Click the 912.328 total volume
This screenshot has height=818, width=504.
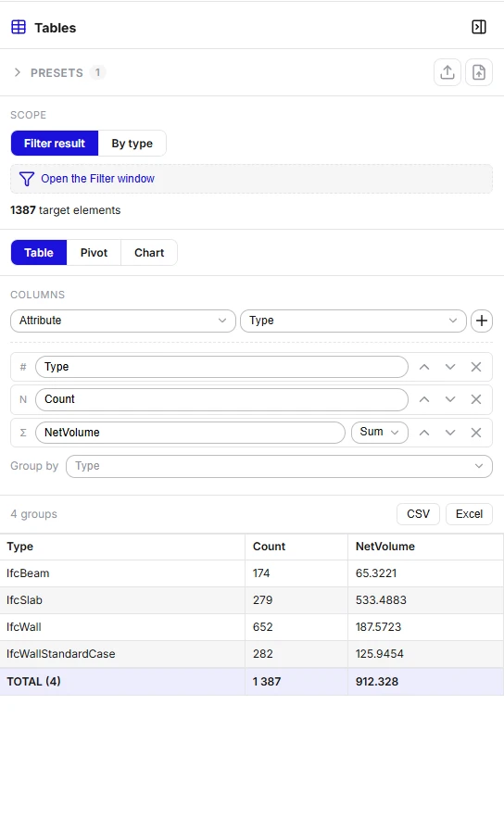coord(377,681)
